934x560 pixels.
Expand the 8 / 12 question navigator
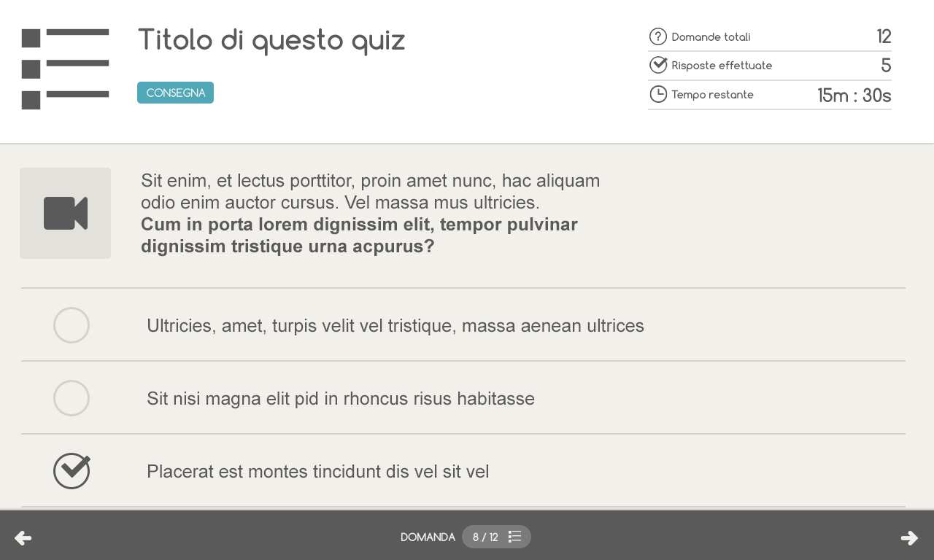[x=496, y=537]
